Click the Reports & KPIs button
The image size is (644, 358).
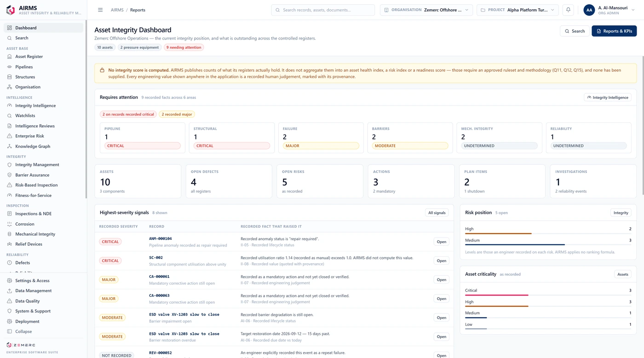pyautogui.click(x=614, y=31)
